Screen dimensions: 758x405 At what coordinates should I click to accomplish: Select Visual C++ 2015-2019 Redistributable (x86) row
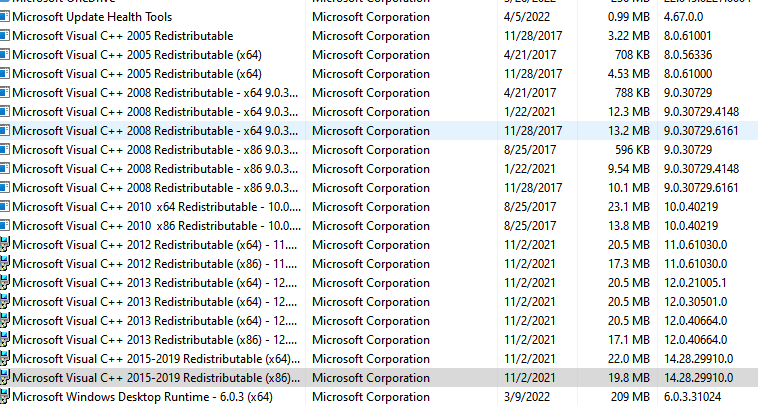pos(379,378)
